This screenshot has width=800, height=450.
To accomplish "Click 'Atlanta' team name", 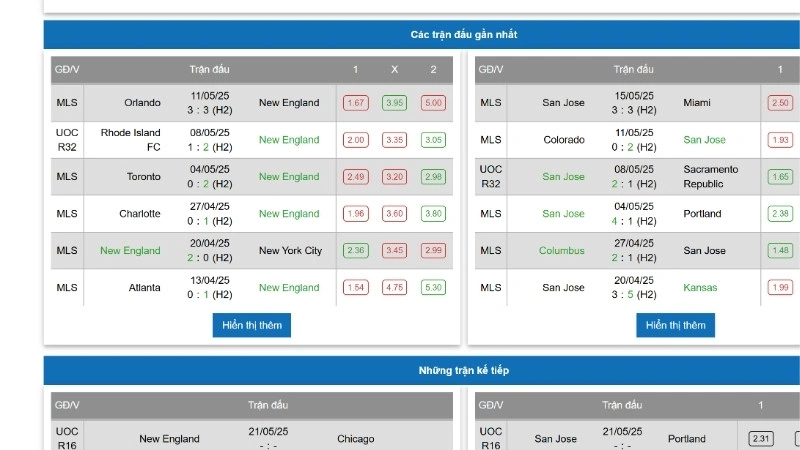I will coord(144,287).
